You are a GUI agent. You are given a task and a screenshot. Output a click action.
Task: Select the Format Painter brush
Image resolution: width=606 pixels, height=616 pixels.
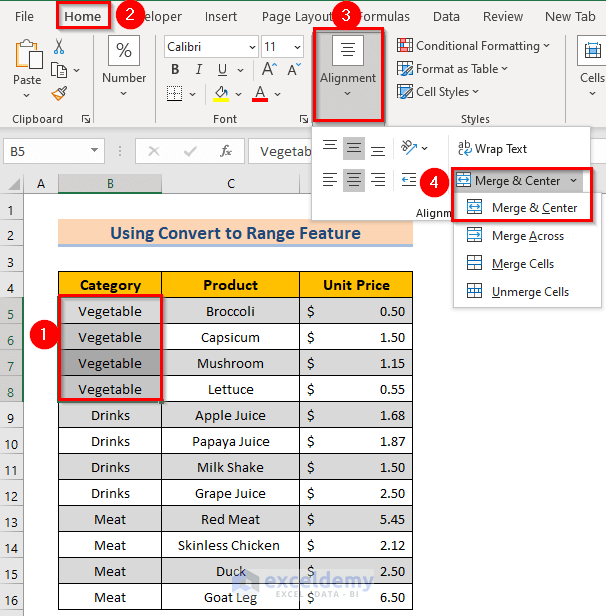pos(59,94)
